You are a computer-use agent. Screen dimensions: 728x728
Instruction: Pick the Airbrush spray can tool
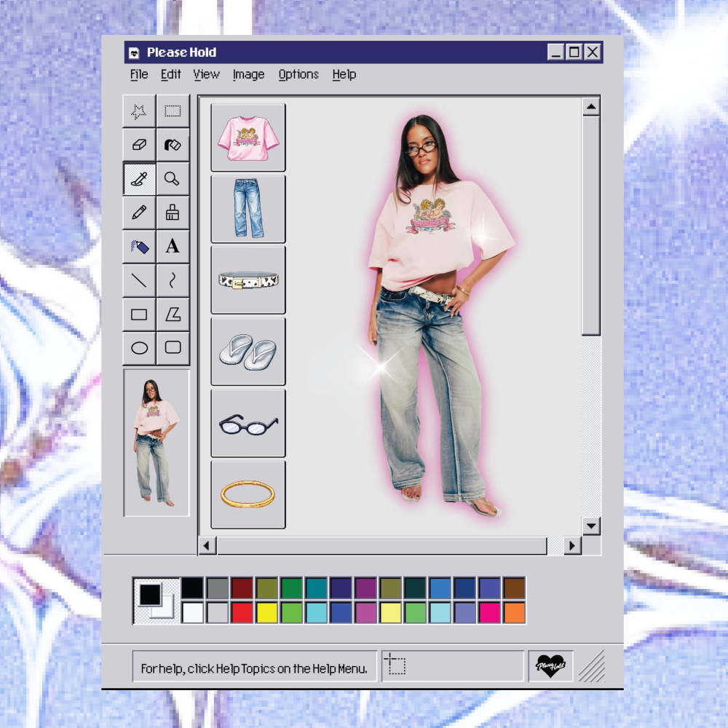[x=139, y=247]
